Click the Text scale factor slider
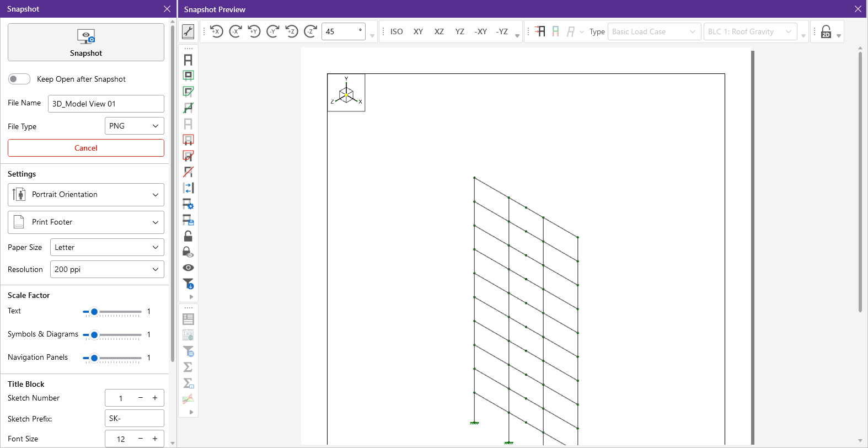The width and height of the screenshot is (868, 448). [112, 312]
